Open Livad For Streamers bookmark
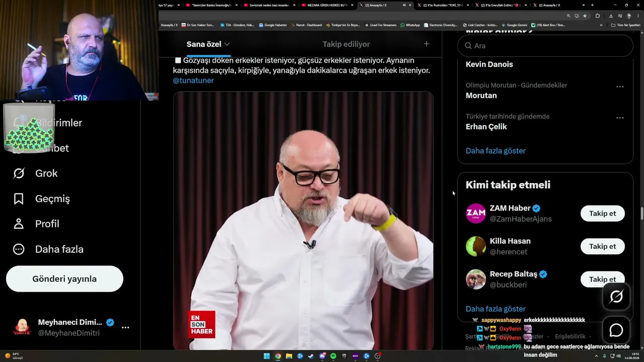Image resolution: width=644 pixels, height=362 pixels. [380, 25]
